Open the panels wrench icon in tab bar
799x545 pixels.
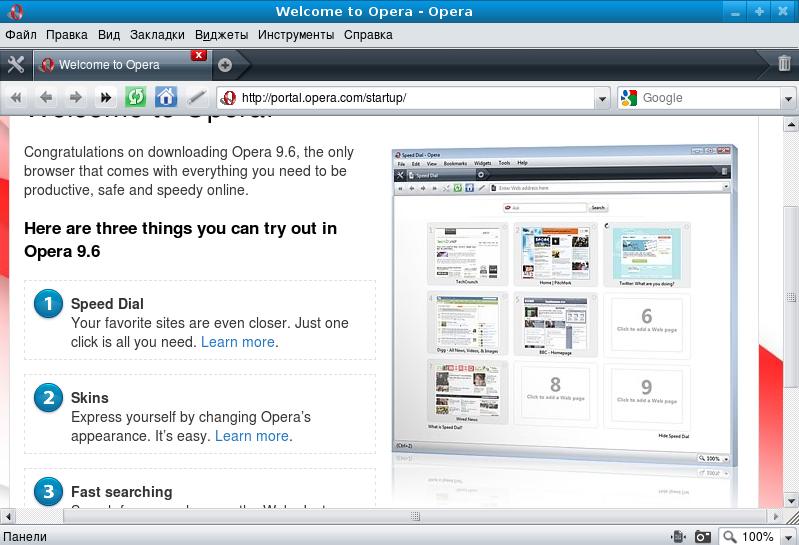click(16, 65)
